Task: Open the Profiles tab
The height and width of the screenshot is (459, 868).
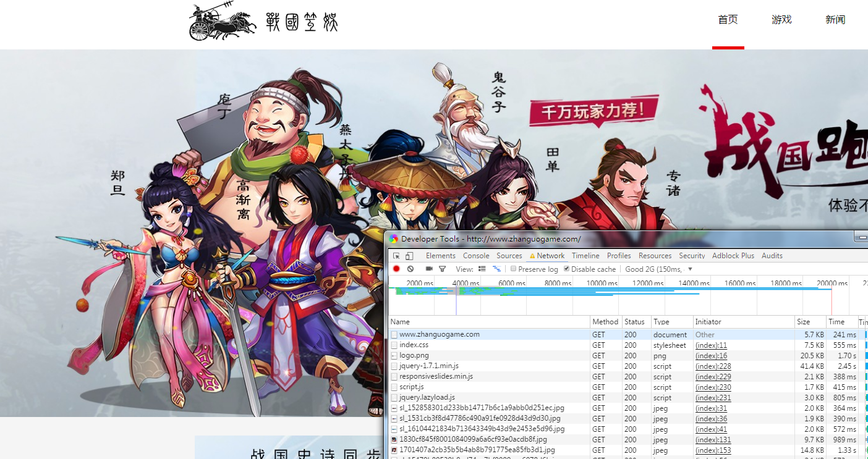Action: click(619, 256)
